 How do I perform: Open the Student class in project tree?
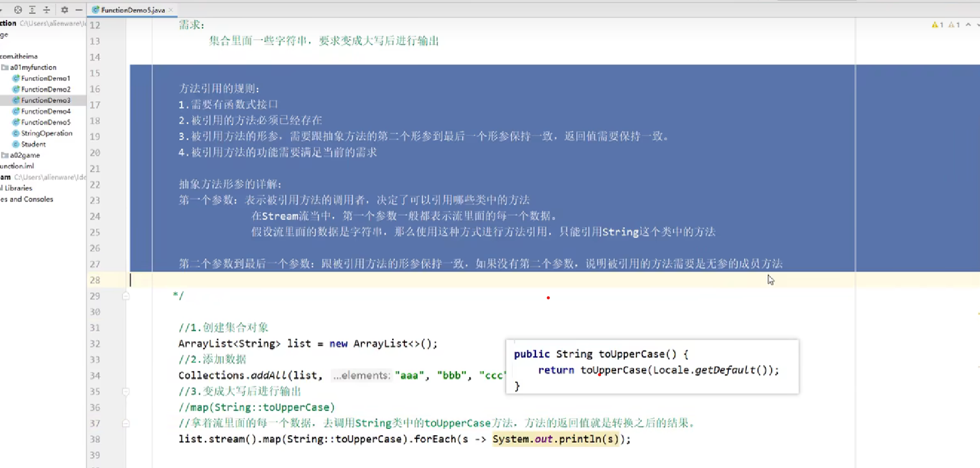pos(33,144)
